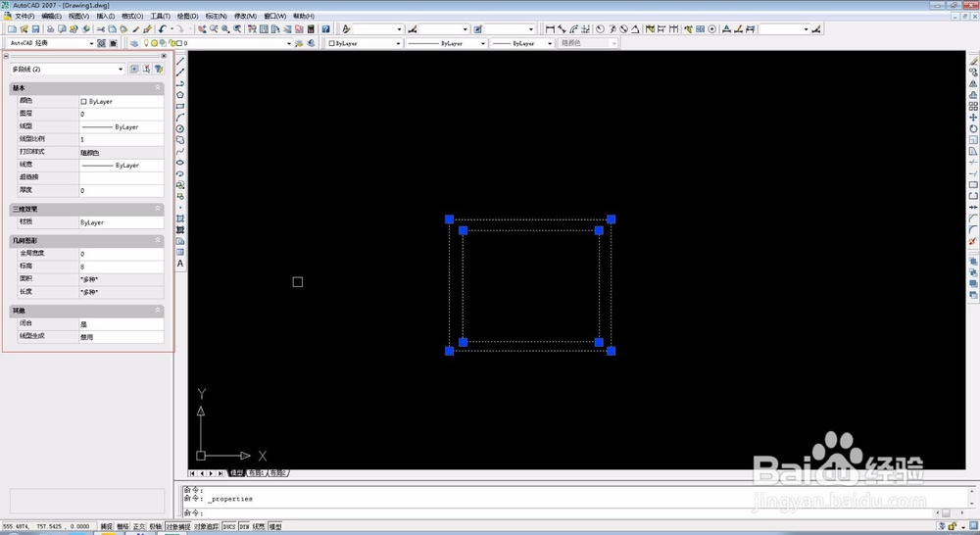Select the Rectangle draw tool
The width and height of the screenshot is (980, 535).
[x=180, y=106]
